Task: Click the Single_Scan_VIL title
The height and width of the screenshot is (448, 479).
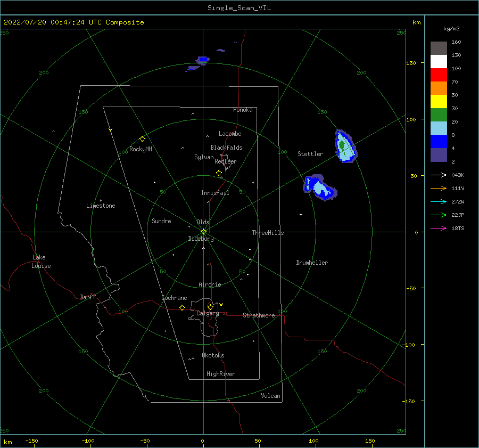Action: tap(239, 8)
